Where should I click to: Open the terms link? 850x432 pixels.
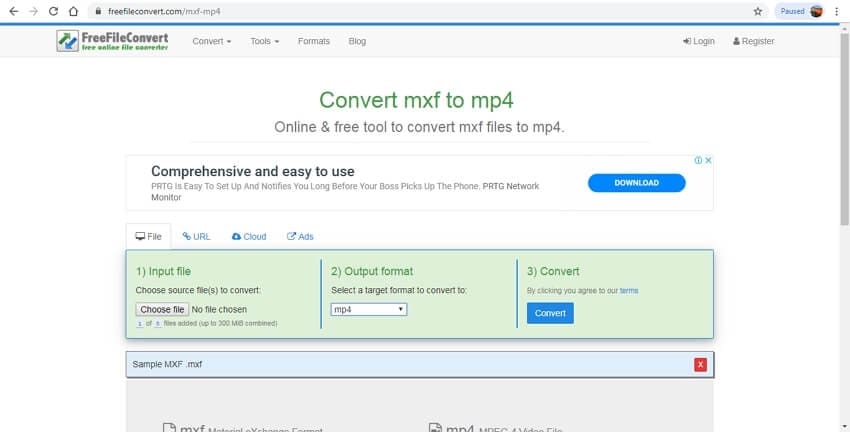629,291
